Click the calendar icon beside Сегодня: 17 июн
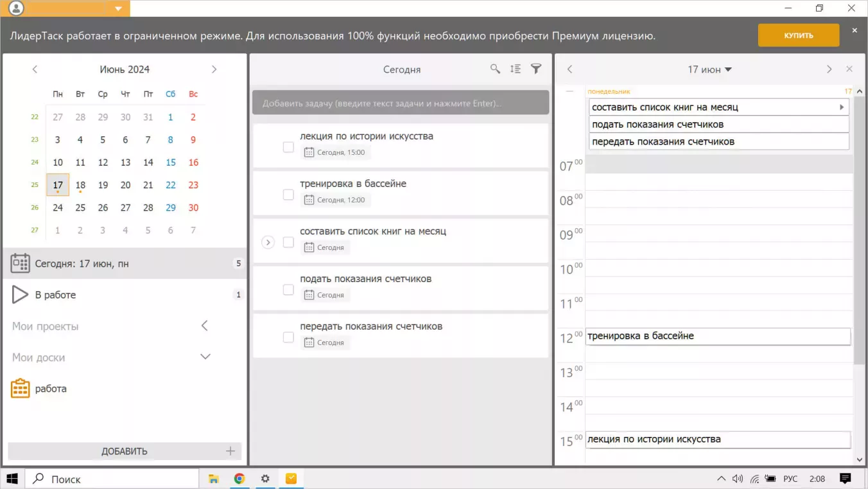Viewport: 868px width, 489px height. coord(21,263)
